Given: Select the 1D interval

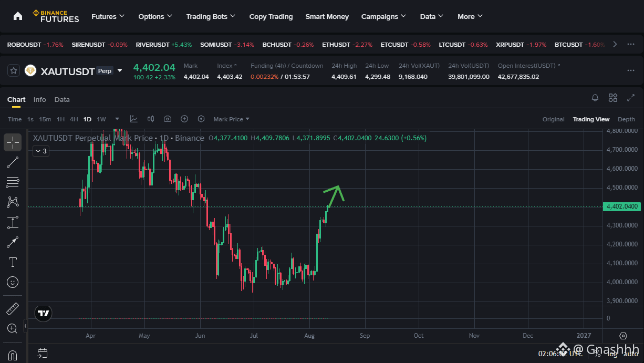Looking at the screenshot, I should coord(87,119).
